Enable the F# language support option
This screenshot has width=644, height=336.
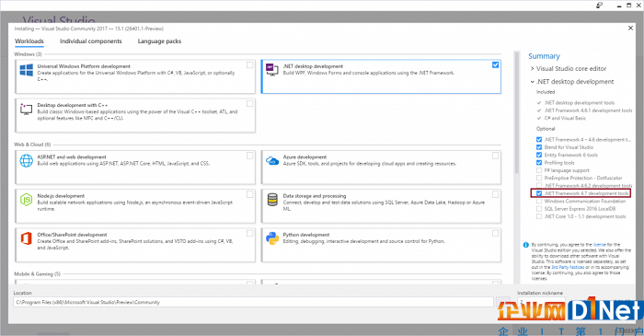coord(539,170)
